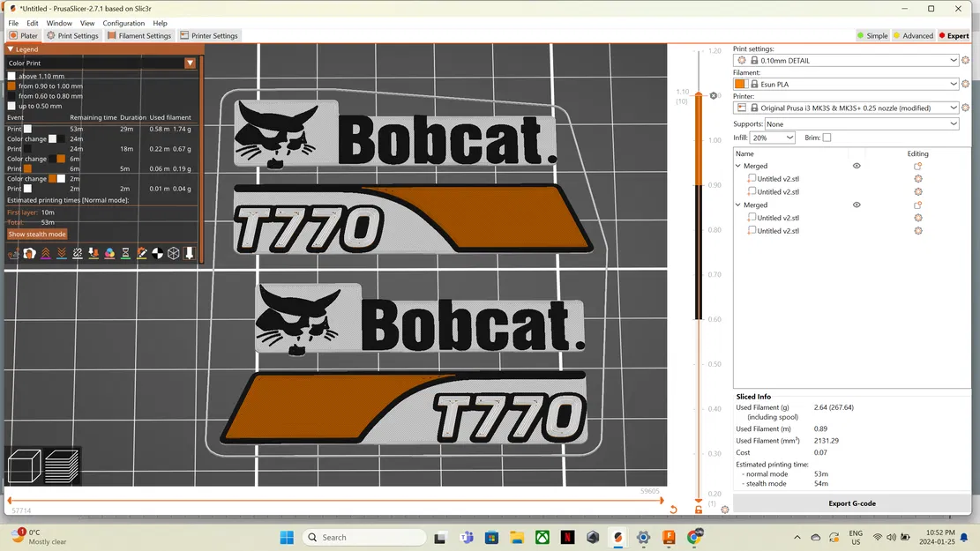980x551 pixels.
Task: Toggle shells display using the wireframe cube icon
Action: [x=173, y=254]
